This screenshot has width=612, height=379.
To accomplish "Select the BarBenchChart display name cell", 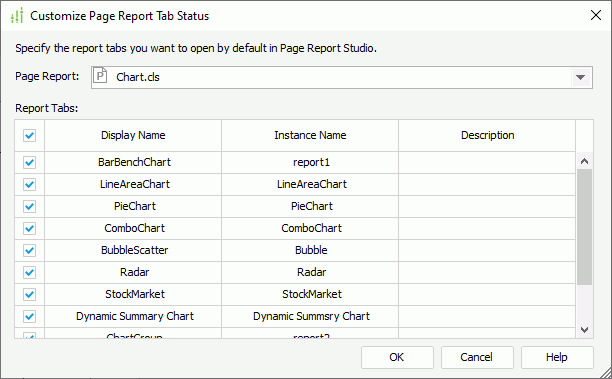I will pos(133,162).
